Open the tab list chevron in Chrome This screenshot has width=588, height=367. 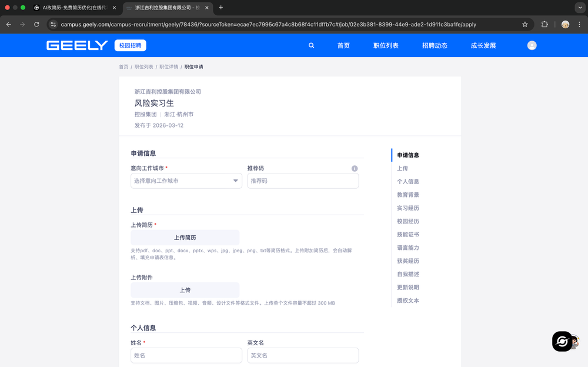[580, 8]
